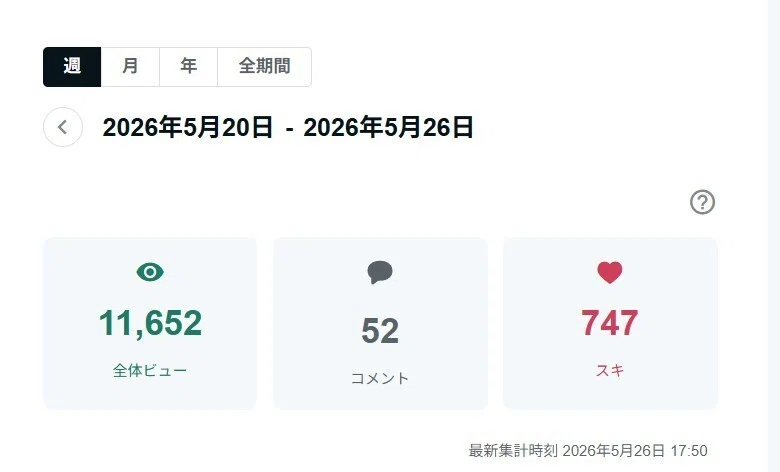Click the 最新集計時刻 timestamp text
The width and height of the screenshot is (780, 472).
[588, 451]
